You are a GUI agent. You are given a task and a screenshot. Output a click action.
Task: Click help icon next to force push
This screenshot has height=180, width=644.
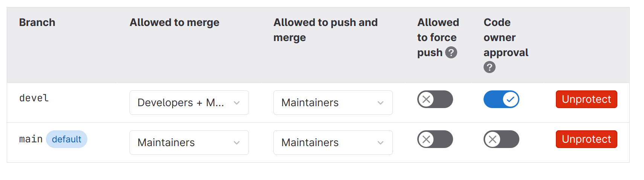pyautogui.click(x=451, y=52)
